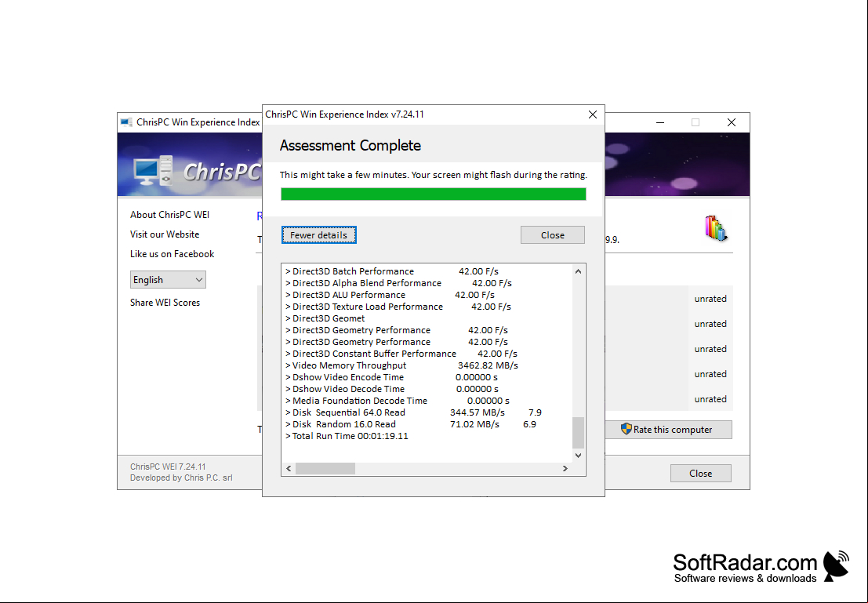This screenshot has height=603, width=868.
Task: Click the scroll right arrow in details list
Action: click(x=565, y=468)
